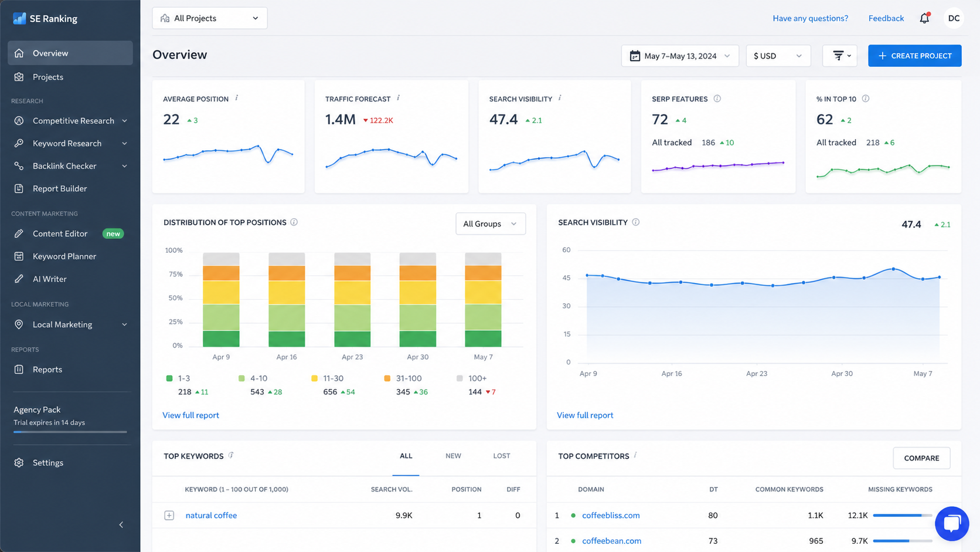Expand Local Marketing submenu
The width and height of the screenshot is (980, 552).
click(x=124, y=324)
